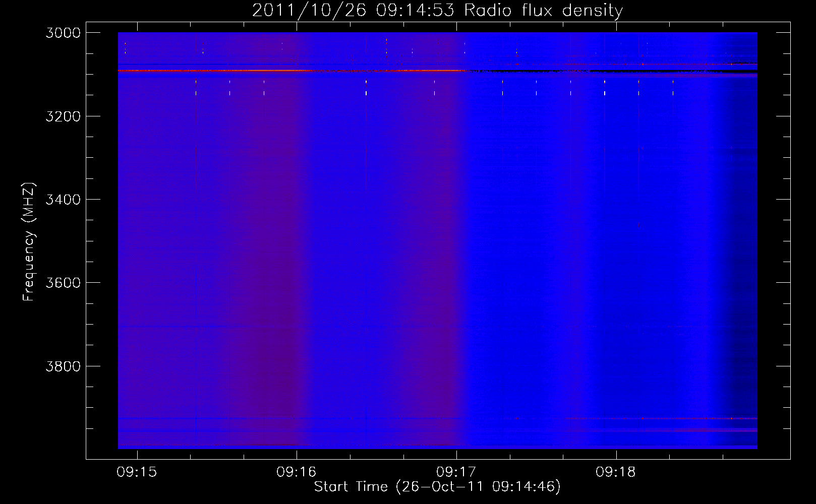Select the y-axis label 'Frequency (MHZ)'
The image size is (816, 504).
[x=29, y=242]
